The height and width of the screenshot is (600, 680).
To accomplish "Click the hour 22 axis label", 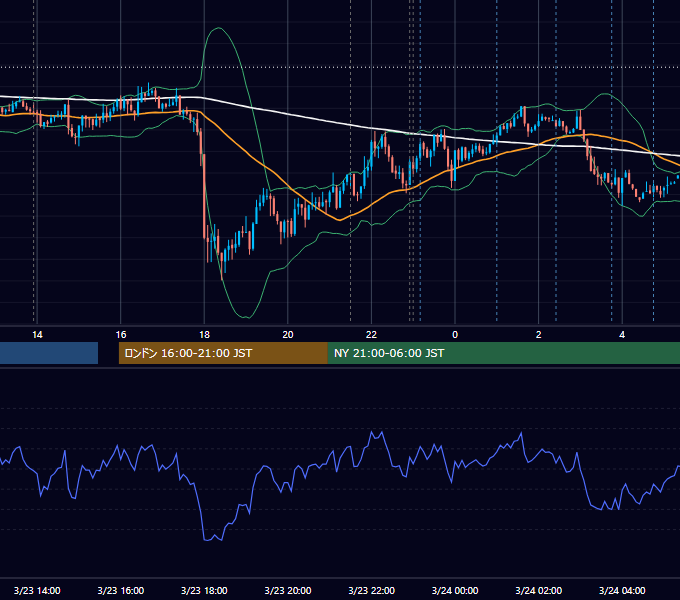I will click(372, 335).
